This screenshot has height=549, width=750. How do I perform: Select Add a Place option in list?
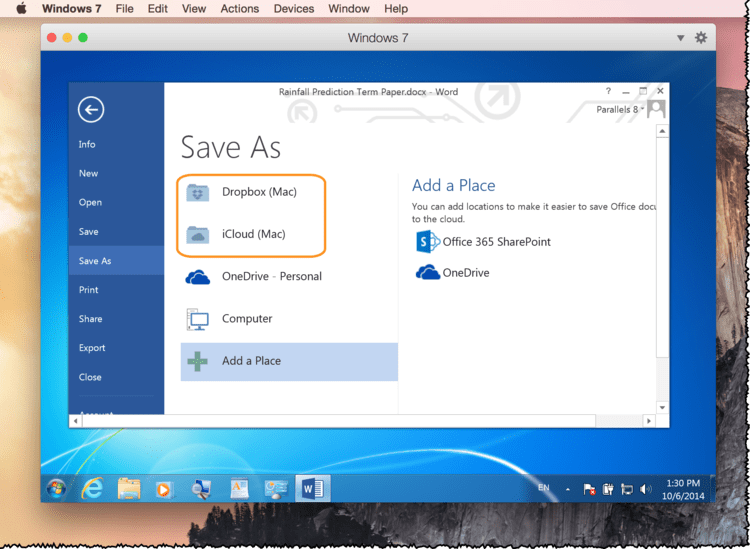(x=289, y=361)
